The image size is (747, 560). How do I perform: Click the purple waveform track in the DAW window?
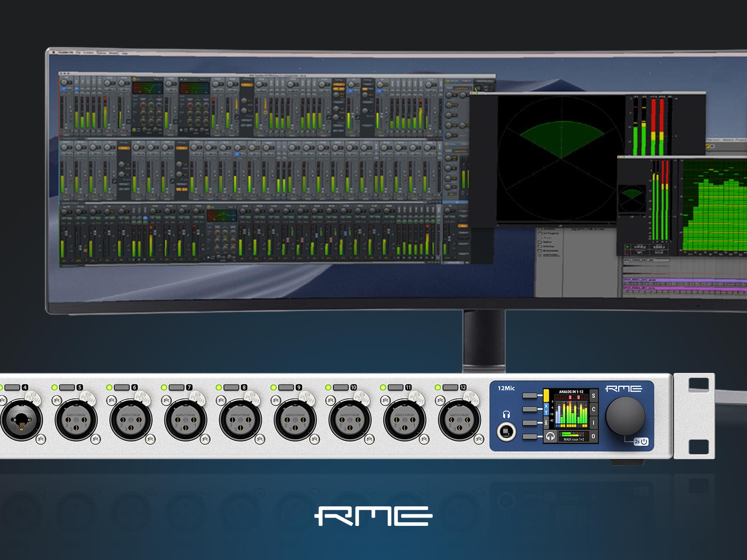pyautogui.click(x=685, y=281)
